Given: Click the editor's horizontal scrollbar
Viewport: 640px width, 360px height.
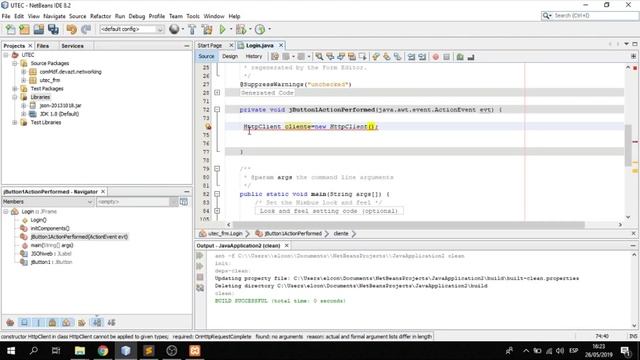Looking at the screenshot, I should coord(408,224).
